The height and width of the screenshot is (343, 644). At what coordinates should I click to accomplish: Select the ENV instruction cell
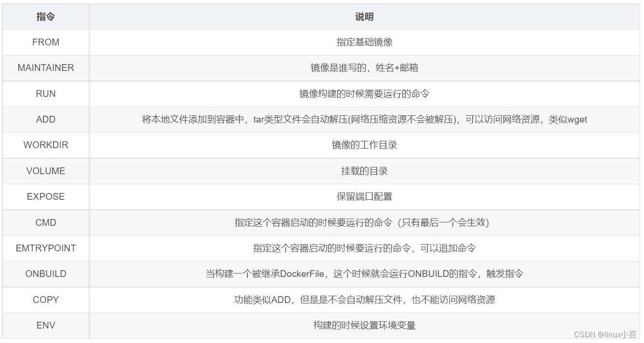46,325
